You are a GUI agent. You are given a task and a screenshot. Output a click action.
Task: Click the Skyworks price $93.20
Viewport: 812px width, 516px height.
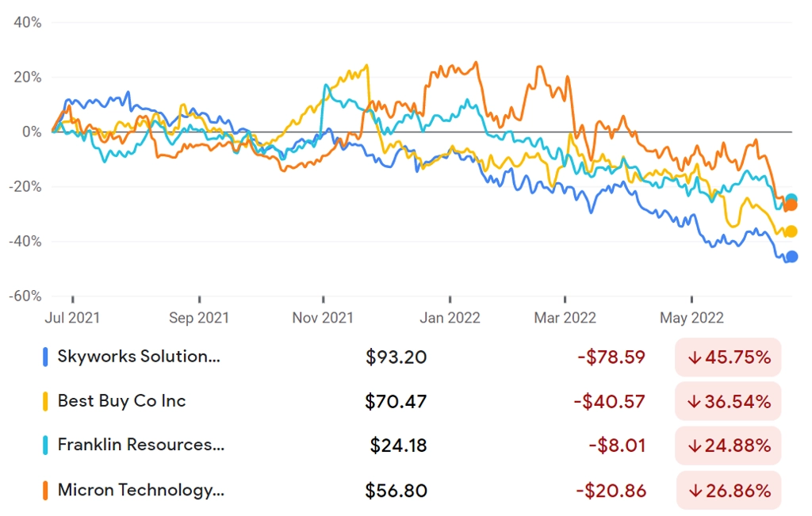396,357
